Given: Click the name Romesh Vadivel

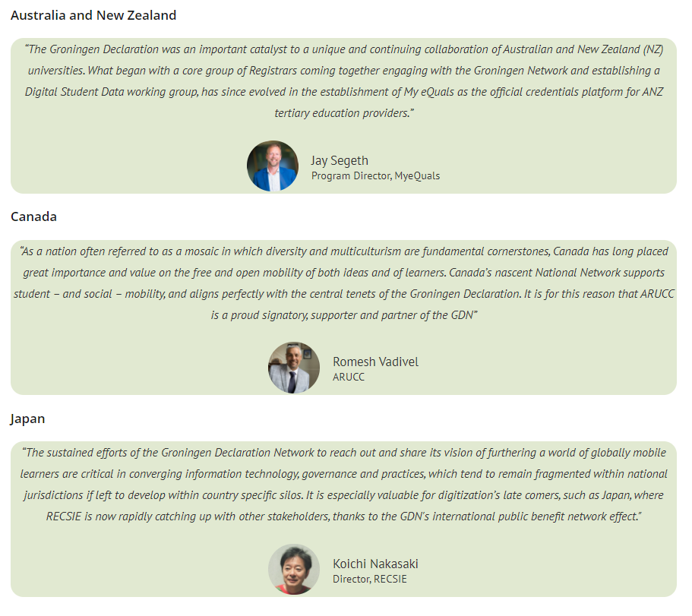Looking at the screenshot, I should [x=375, y=362].
